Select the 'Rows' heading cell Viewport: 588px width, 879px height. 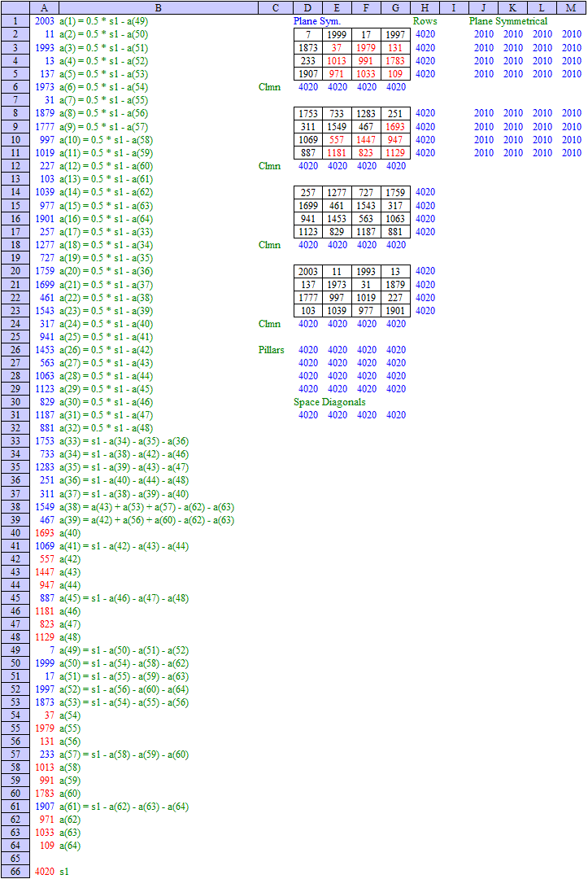[425, 20]
